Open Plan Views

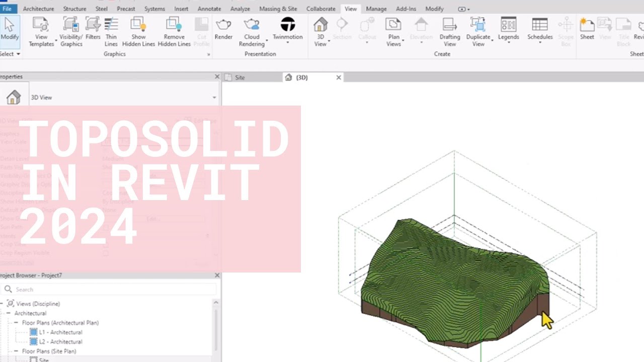[x=393, y=32]
